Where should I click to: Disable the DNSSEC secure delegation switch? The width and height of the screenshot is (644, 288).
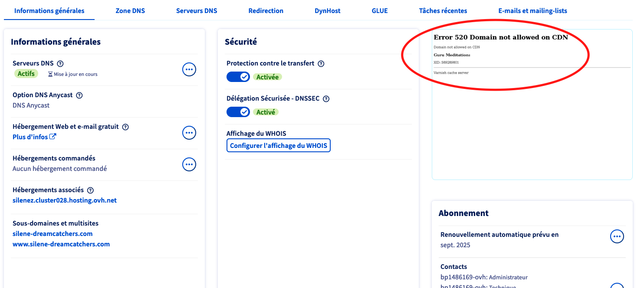238,112
